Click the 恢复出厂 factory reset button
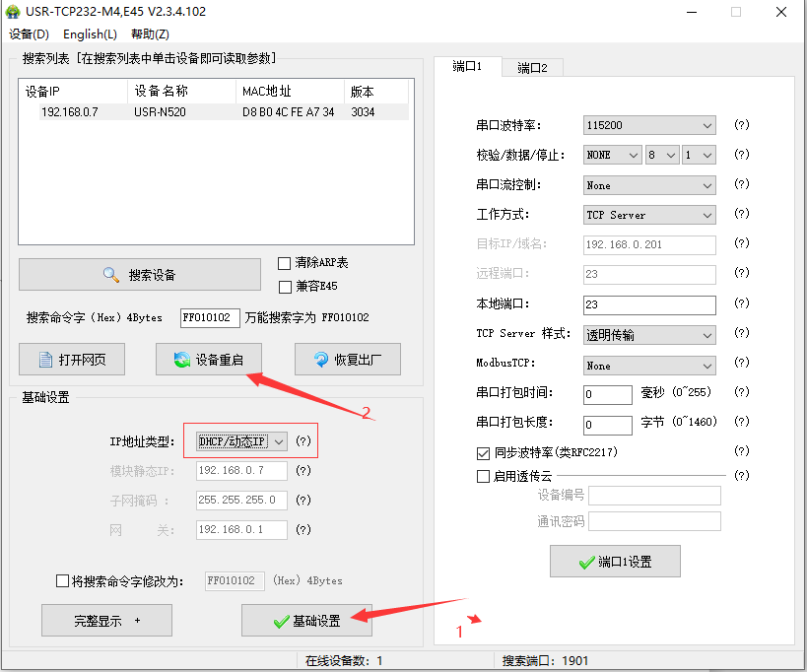This screenshot has height=672, width=807. tap(347, 360)
